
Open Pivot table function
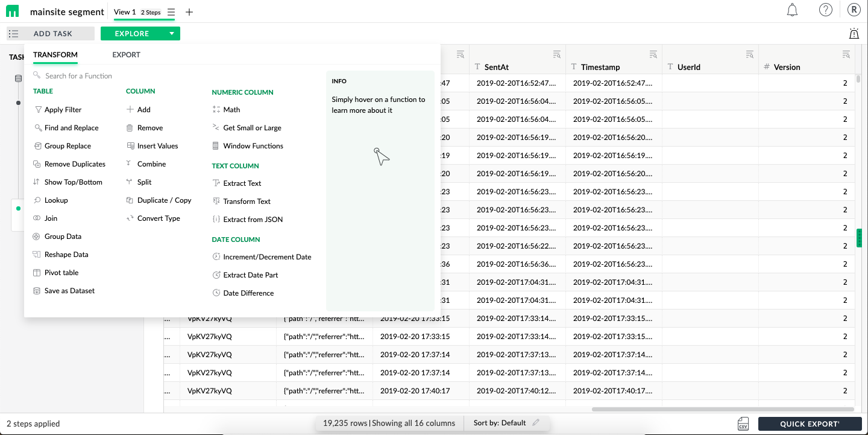[56, 273]
